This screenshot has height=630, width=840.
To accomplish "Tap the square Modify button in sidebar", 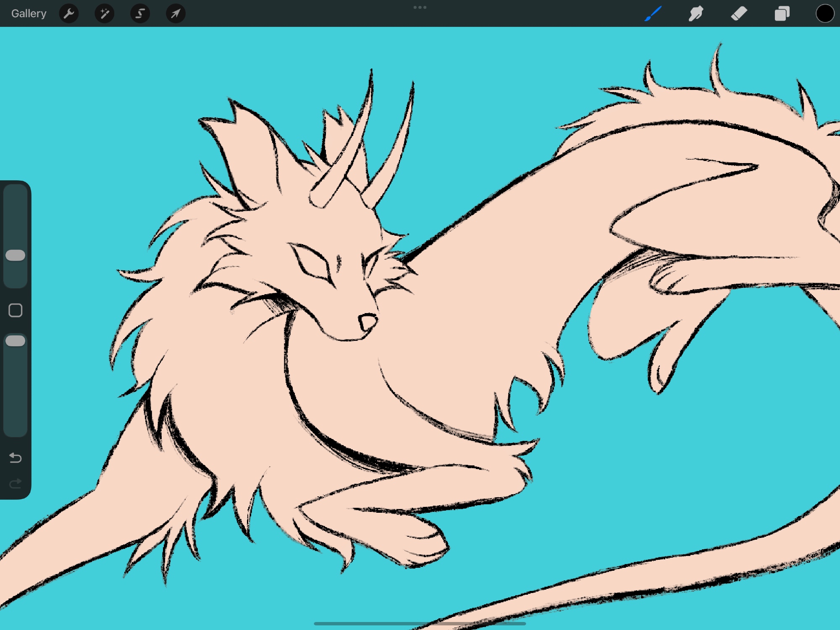I will (x=16, y=310).
